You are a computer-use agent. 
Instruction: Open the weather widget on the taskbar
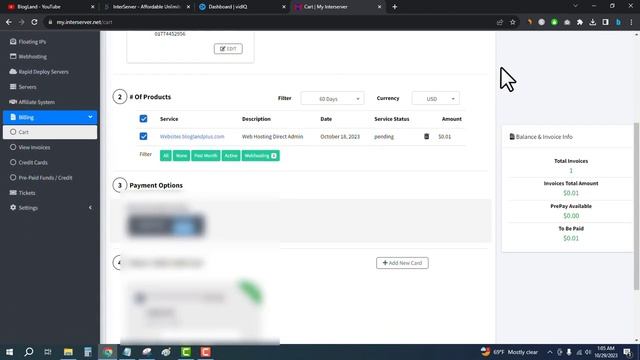pyautogui.click(x=509, y=352)
